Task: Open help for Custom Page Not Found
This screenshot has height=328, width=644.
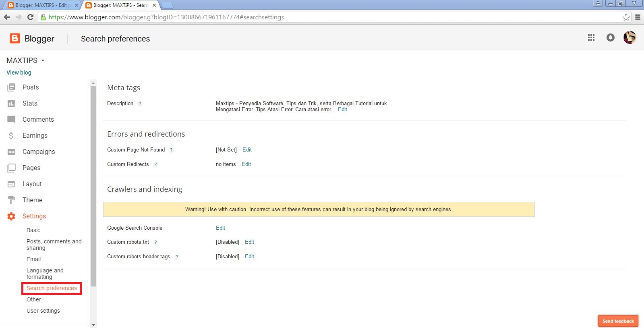Action: 171,150
